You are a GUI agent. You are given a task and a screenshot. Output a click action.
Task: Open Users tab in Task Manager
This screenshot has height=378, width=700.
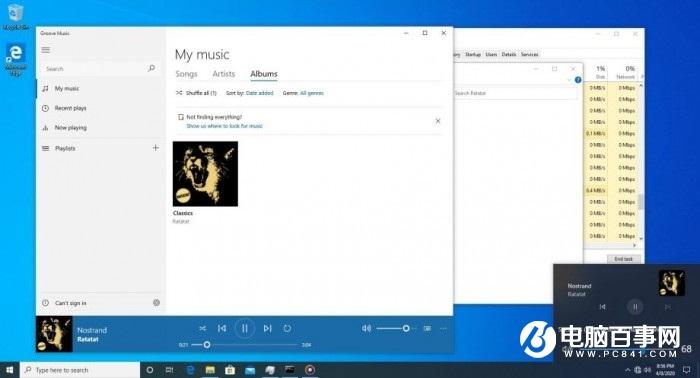click(x=491, y=54)
